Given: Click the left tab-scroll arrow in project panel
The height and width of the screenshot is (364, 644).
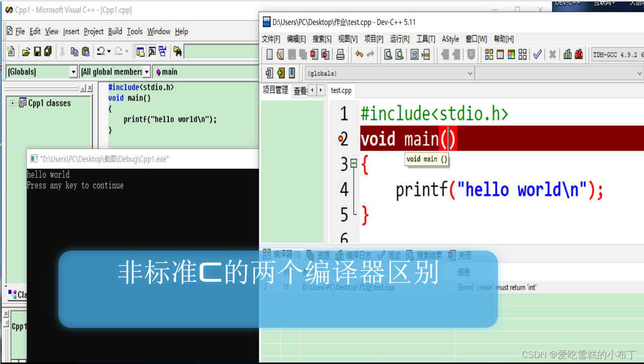Looking at the screenshot, I should [312, 90].
